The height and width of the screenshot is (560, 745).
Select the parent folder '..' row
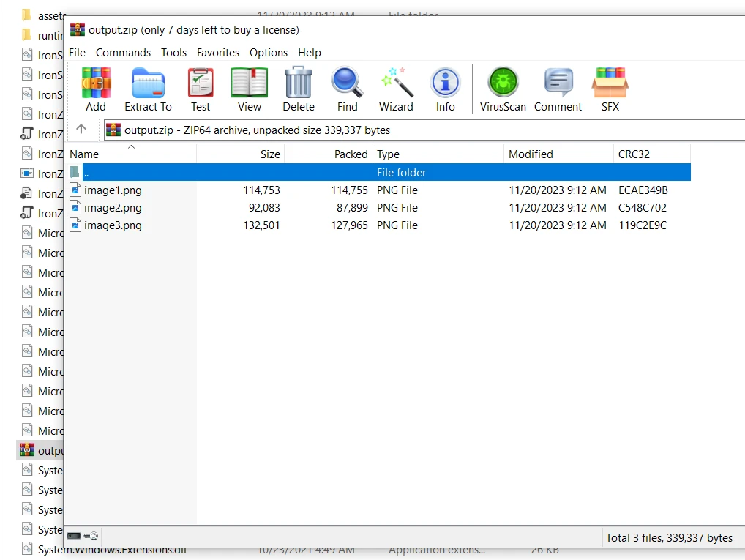[220, 173]
